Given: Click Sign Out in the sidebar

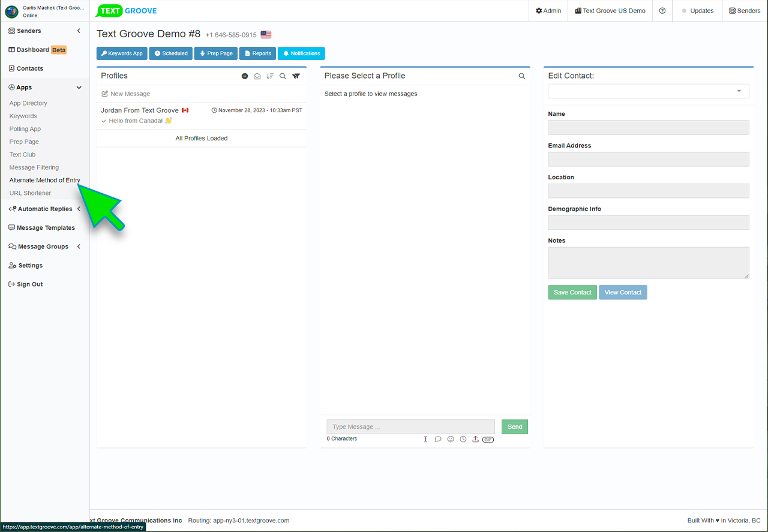Looking at the screenshot, I should (25, 284).
